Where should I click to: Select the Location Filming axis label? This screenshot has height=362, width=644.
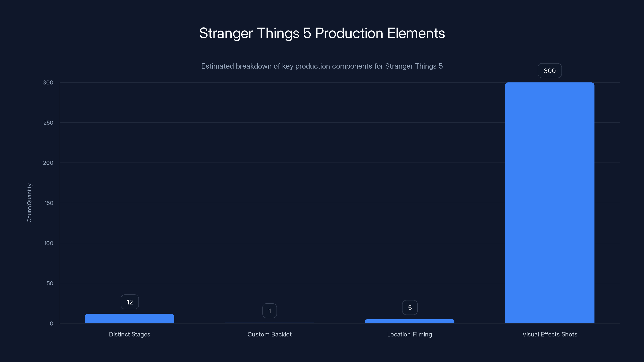click(410, 334)
